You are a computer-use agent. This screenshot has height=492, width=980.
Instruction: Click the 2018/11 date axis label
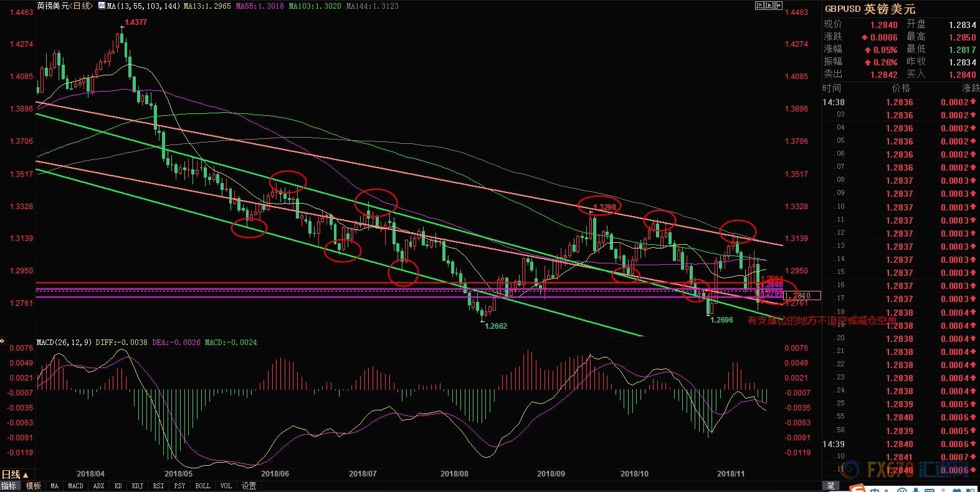click(x=731, y=473)
